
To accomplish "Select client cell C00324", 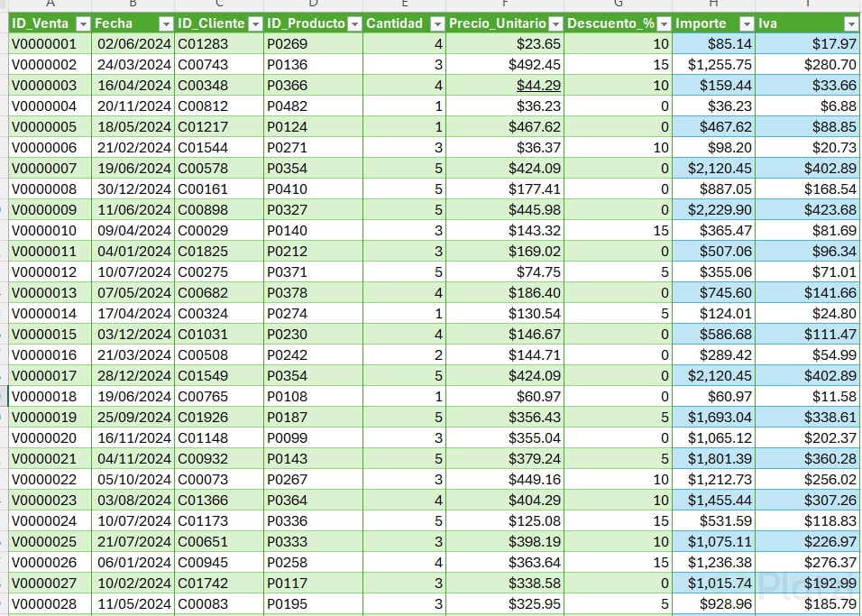I will [x=219, y=314].
